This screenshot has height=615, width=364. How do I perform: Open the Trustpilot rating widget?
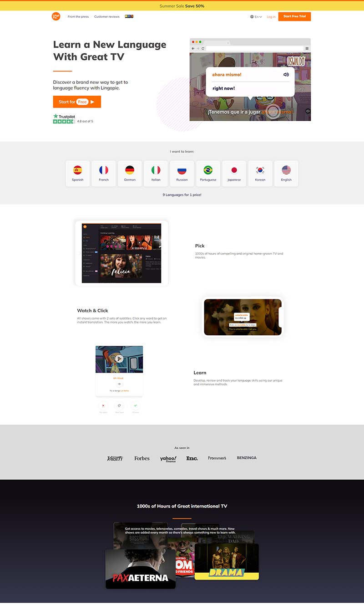click(x=73, y=119)
